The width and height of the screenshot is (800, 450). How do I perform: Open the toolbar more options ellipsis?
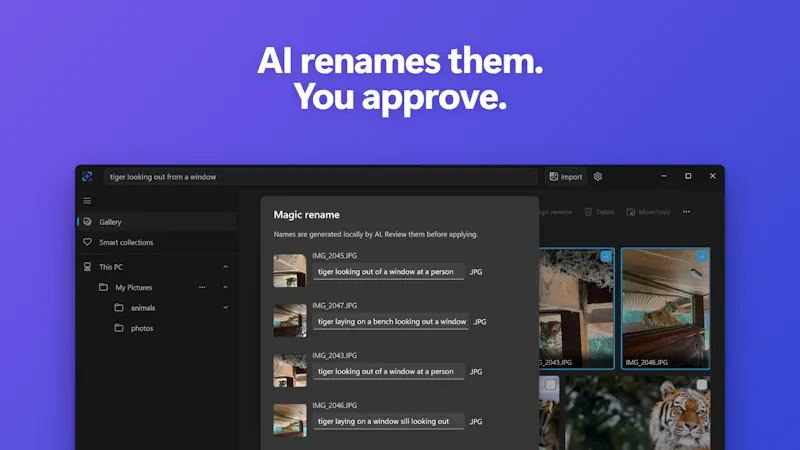[686, 212]
